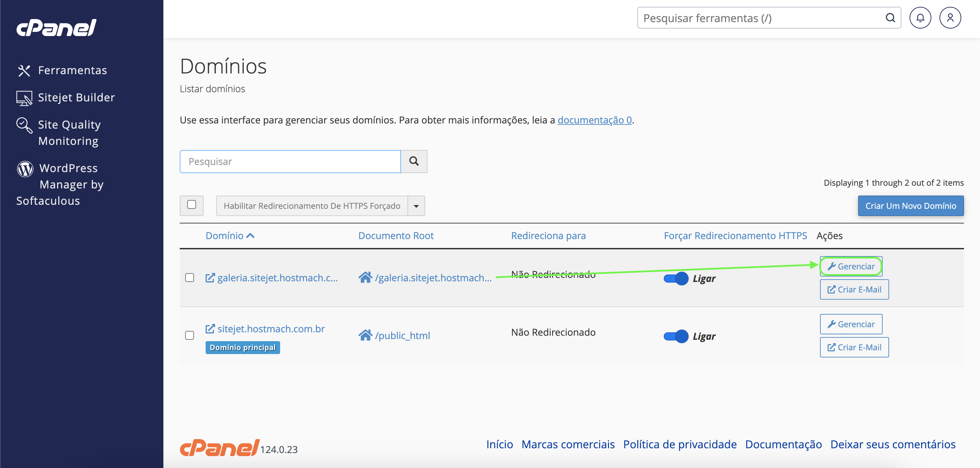Click Habilitar Redirecionamento De HTTPS Forçado button
This screenshot has width=980, height=468.
(312, 206)
